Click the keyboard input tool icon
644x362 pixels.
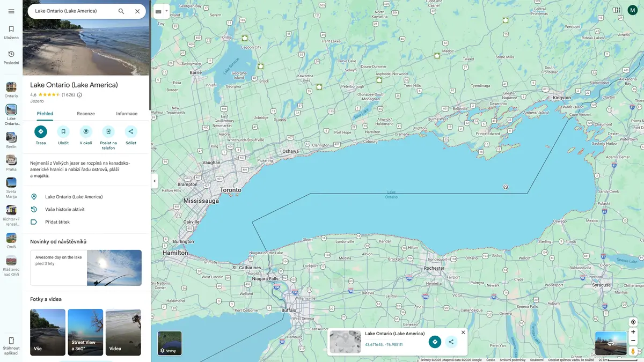click(x=158, y=11)
